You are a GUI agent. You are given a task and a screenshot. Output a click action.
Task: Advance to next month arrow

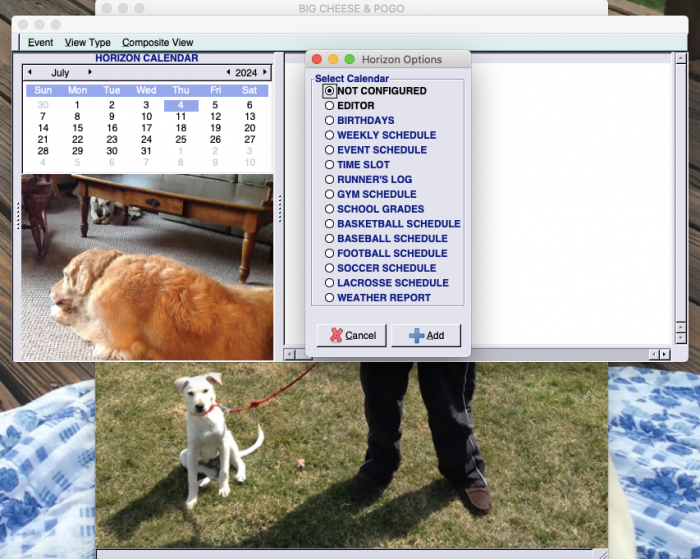89,73
